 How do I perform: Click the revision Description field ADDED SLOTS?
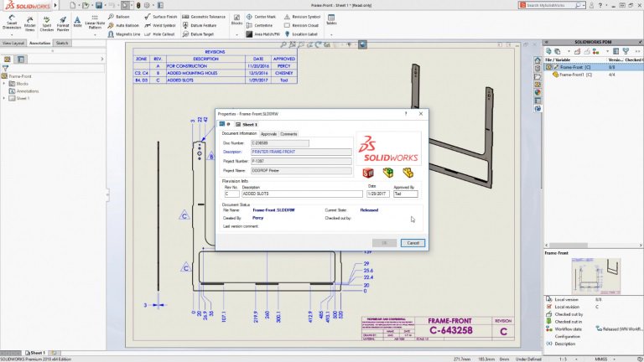(x=302, y=194)
